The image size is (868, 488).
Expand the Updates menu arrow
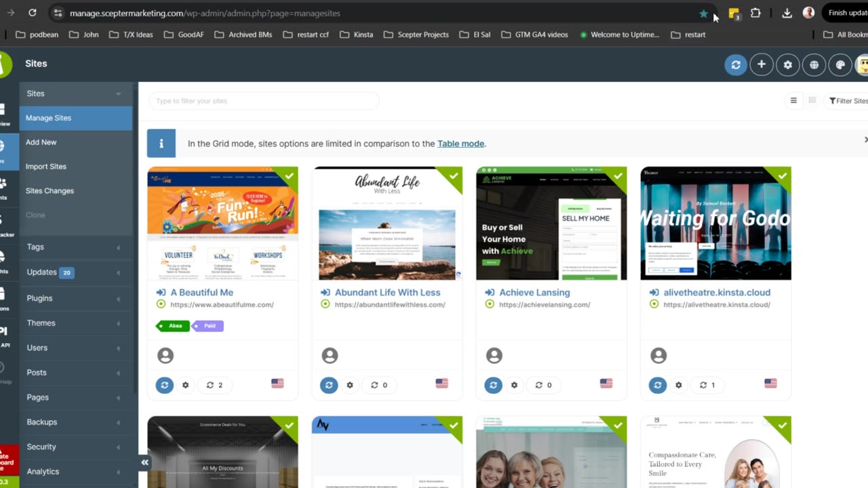(x=118, y=273)
